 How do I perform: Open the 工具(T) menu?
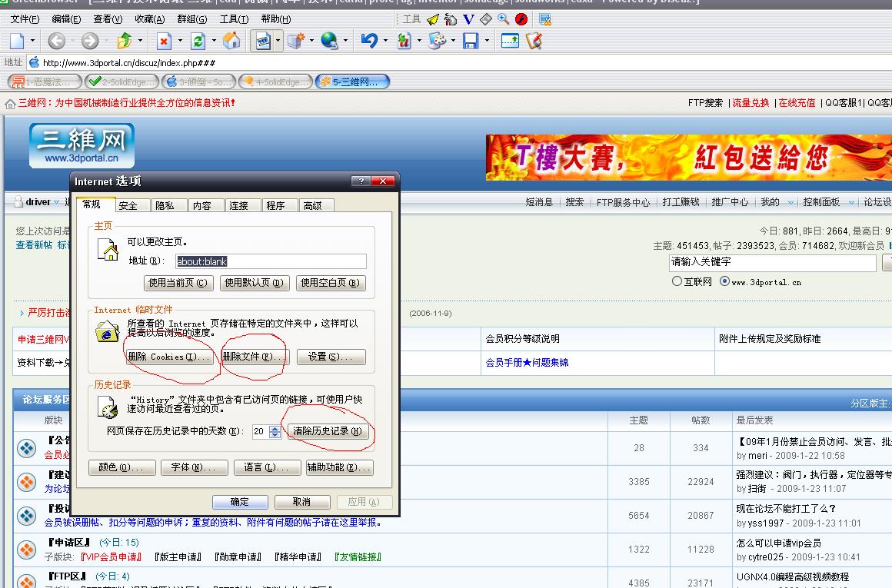tap(234, 19)
